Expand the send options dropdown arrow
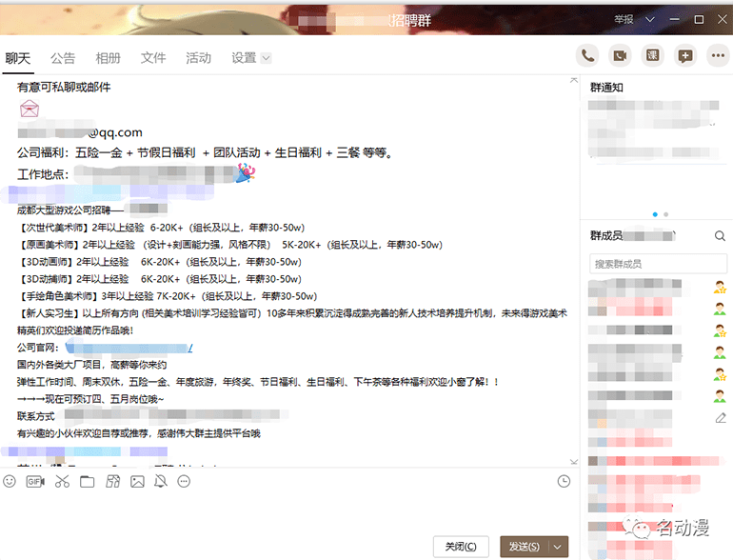 coord(559,547)
